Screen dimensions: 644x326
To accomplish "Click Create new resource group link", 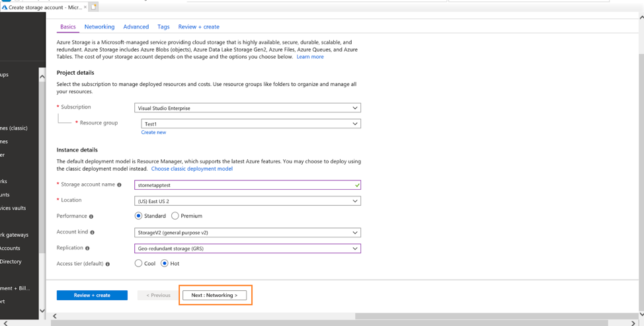I will (x=153, y=132).
